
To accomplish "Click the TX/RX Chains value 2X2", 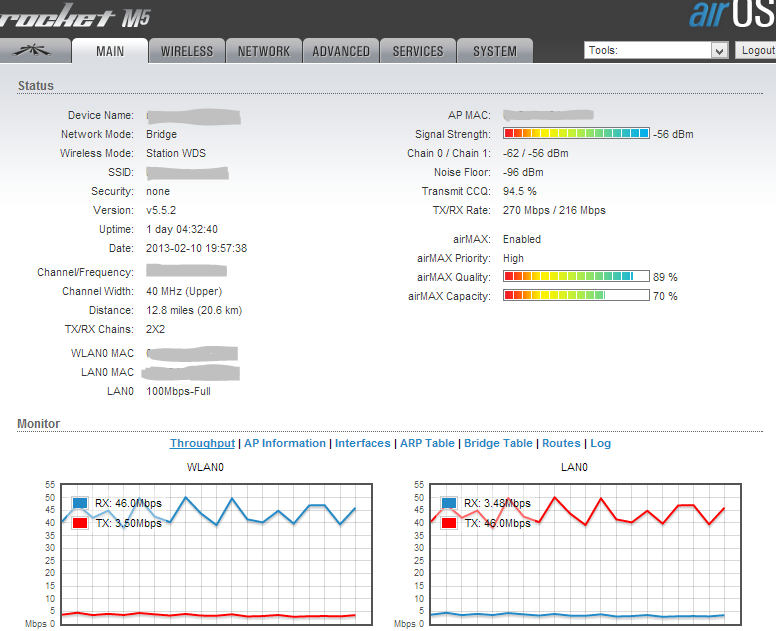I will pyautogui.click(x=155, y=330).
